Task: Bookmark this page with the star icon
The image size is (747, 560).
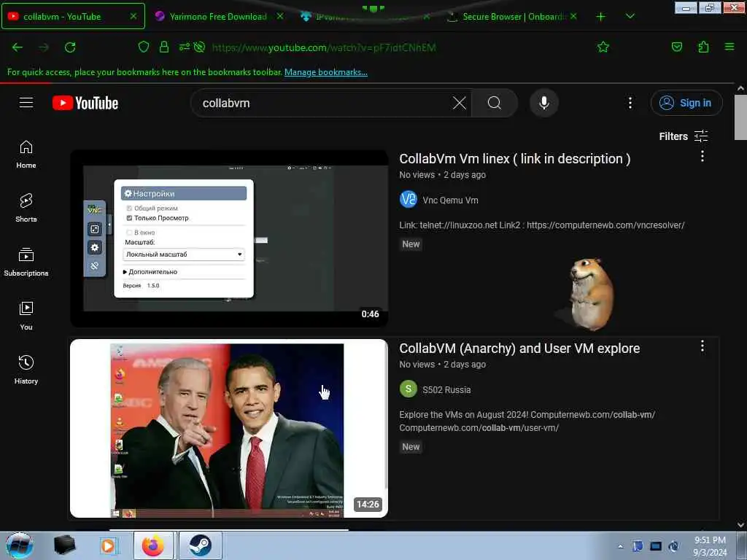Action: click(603, 47)
